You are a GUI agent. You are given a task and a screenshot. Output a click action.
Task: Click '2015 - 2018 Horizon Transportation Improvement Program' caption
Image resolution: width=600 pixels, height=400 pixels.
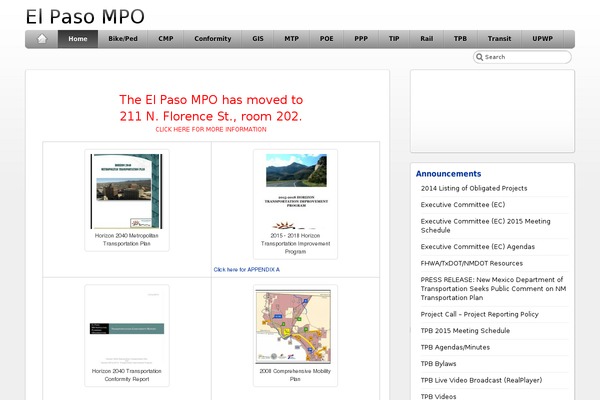click(x=295, y=243)
